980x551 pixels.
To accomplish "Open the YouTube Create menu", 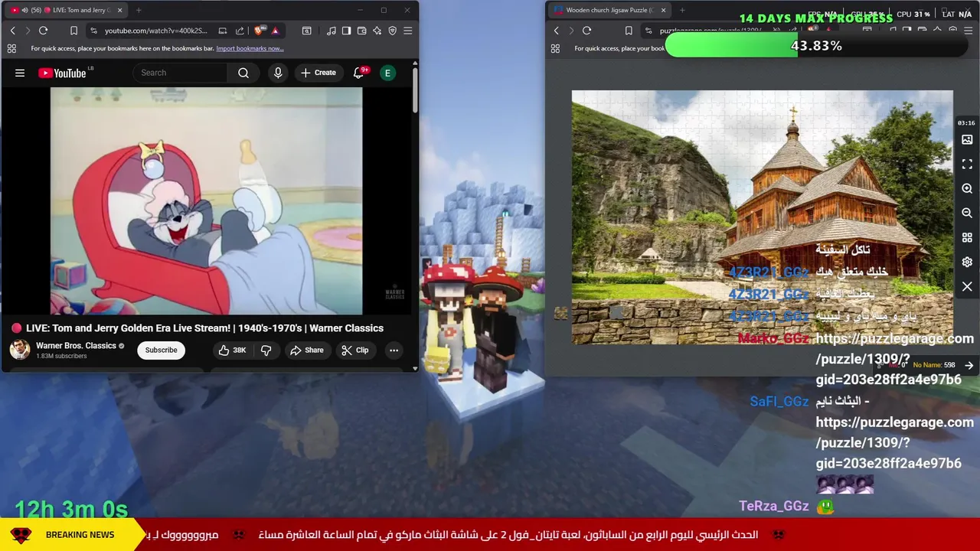I will click(x=318, y=73).
